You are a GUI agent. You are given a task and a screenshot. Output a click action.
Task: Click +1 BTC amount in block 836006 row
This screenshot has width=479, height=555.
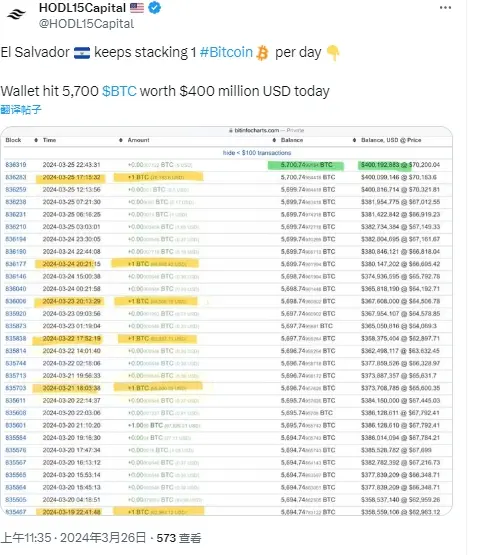pos(157,301)
